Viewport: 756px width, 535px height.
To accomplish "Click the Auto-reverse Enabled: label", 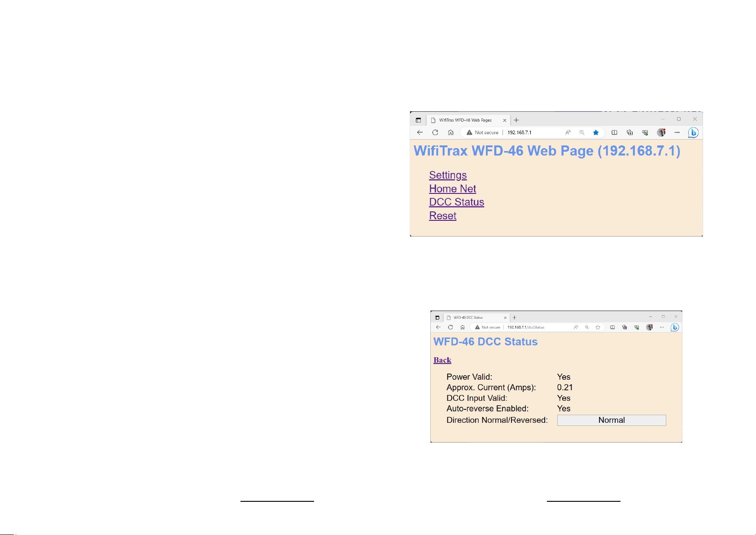I will click(x=488, y=408).
